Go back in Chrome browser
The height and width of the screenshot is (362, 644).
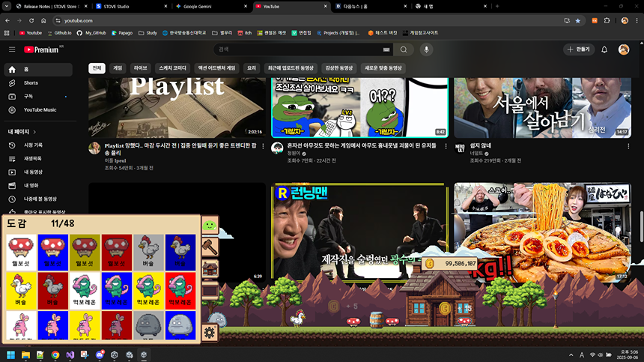pos(7,20)
